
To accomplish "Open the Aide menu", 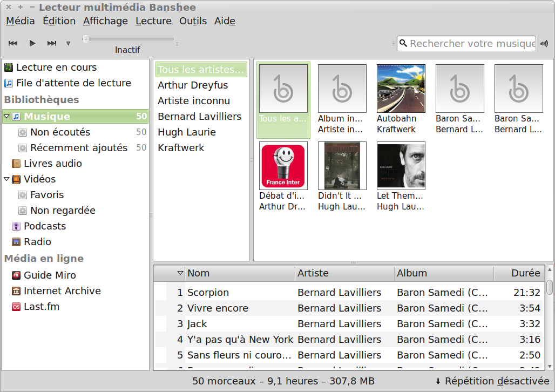I will [225, 21].
